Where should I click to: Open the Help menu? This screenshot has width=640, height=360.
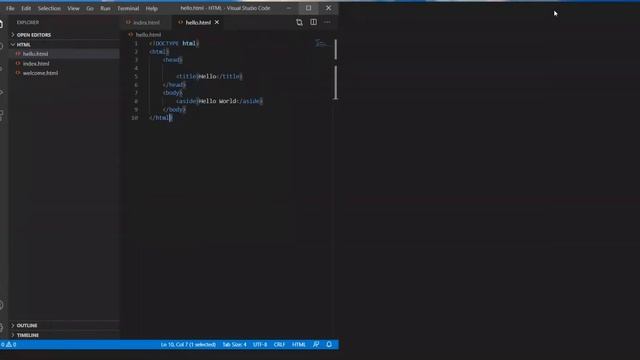(x=152, y=8)
